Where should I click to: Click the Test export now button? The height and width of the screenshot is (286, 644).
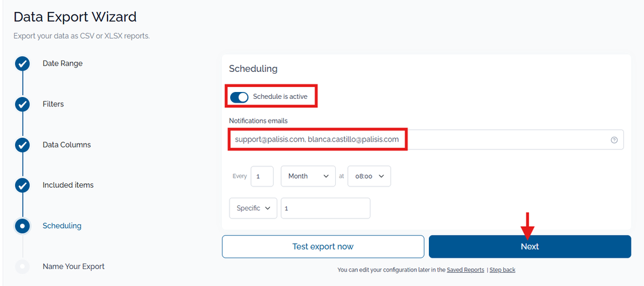(323, 246)
